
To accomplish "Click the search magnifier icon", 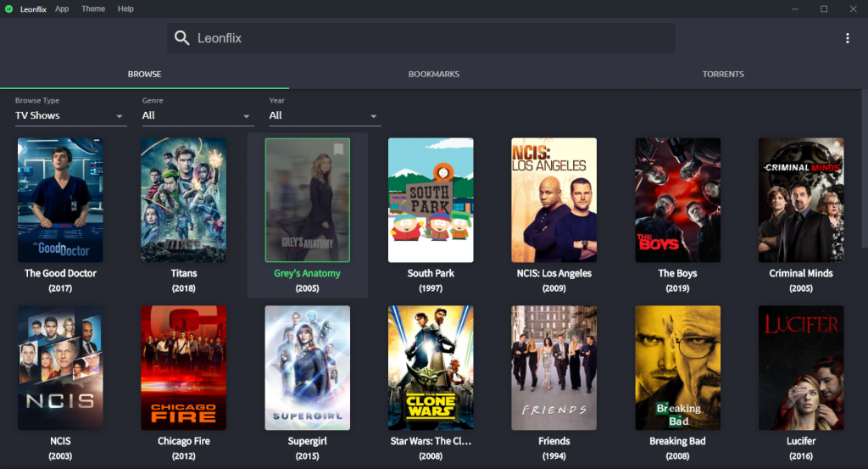I will [181, 37].
